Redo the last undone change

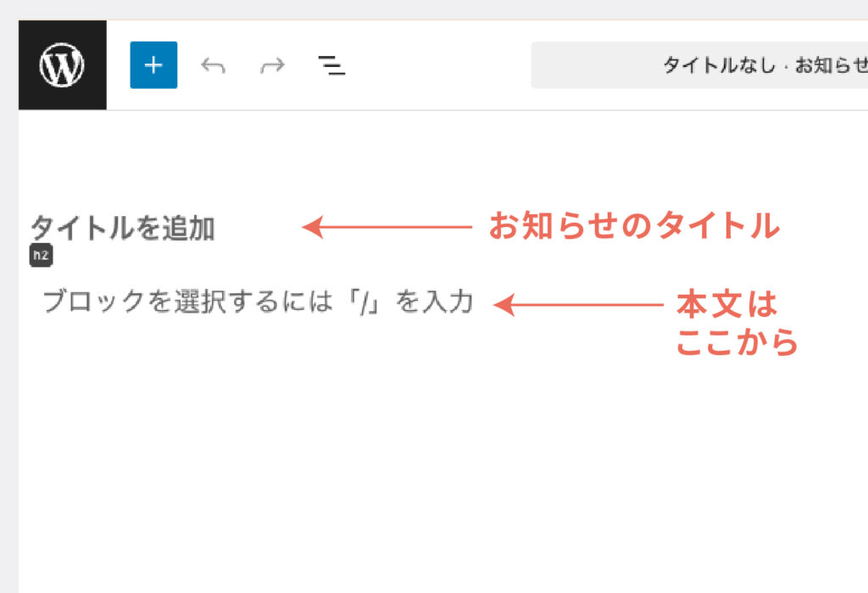pos(272,65)
